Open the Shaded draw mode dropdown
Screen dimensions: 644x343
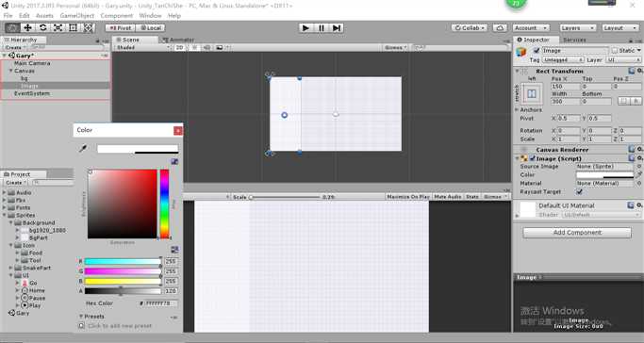142,48
